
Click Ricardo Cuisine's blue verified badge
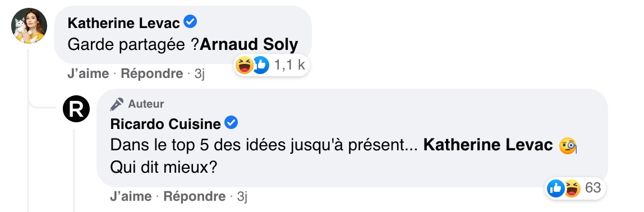click(x=232, y=122)
